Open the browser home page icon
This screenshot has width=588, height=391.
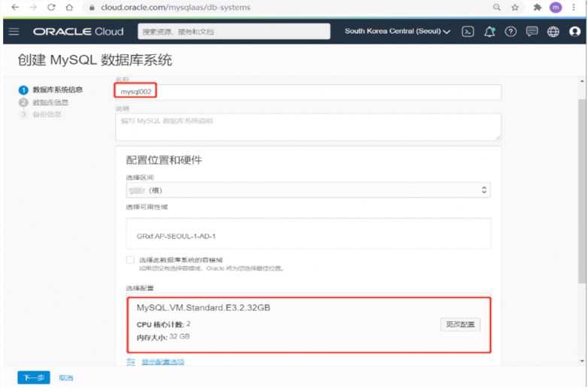coord(69,7)
